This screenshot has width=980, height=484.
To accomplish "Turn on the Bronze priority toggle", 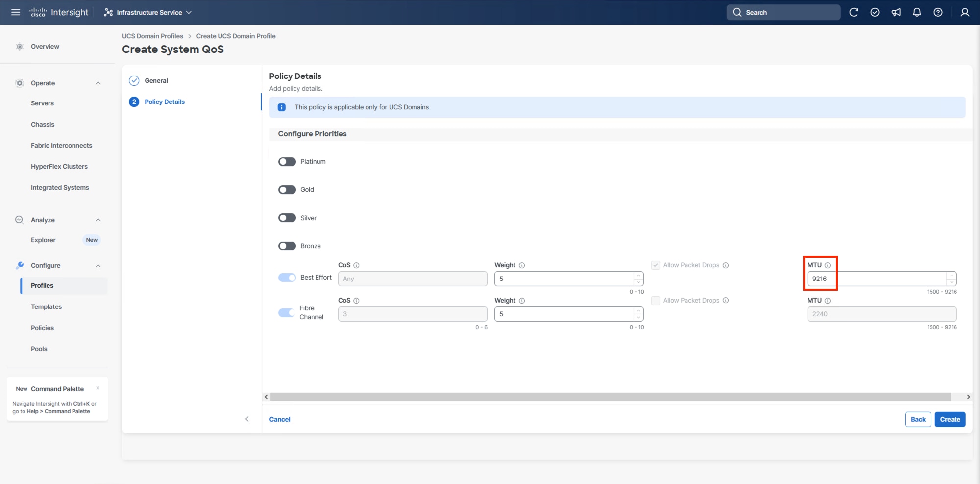I will tap(287, 246).
